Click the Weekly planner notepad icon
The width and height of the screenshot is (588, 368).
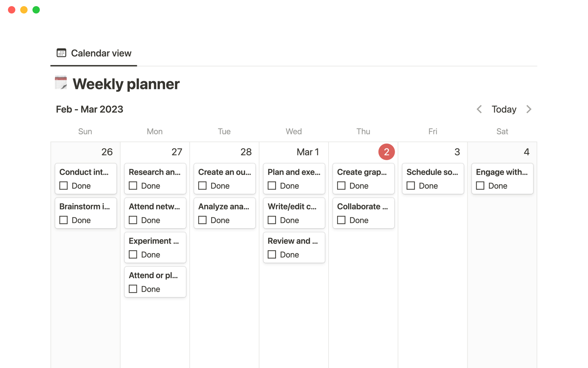click(61, 83)
